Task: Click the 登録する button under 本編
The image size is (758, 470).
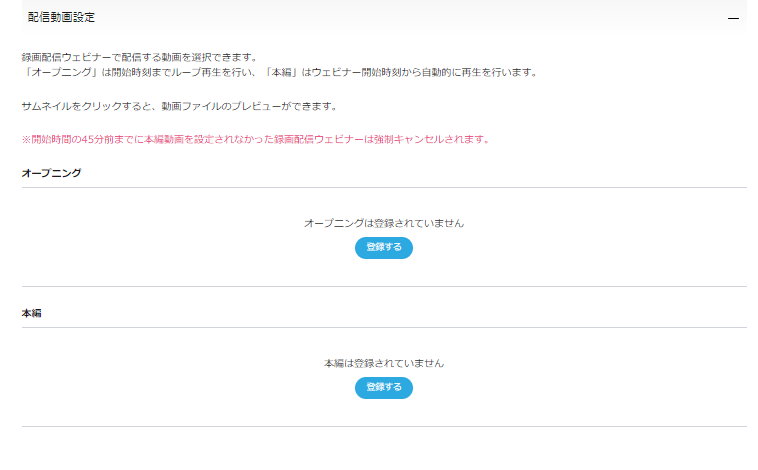Action: tap(383, 387)
